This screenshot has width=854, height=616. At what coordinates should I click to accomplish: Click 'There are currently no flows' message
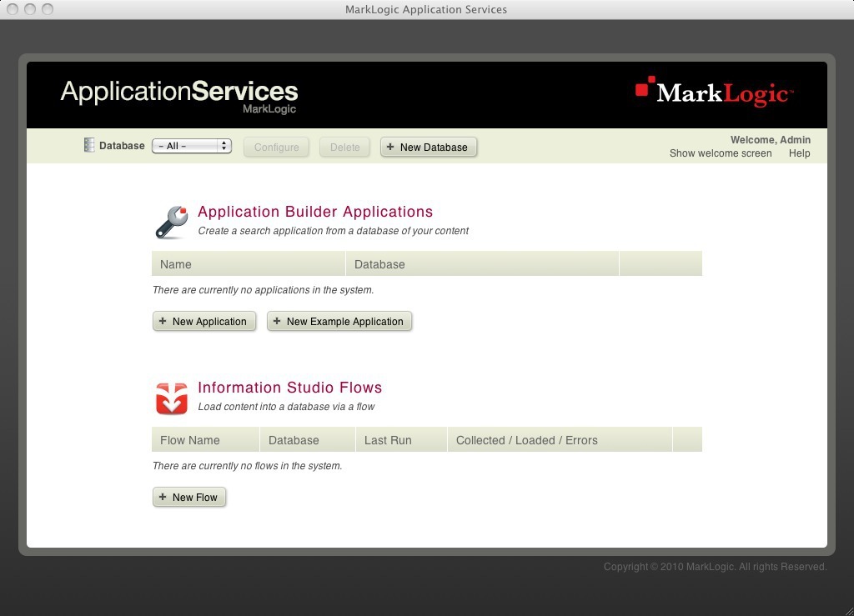(x=247, y=466)
